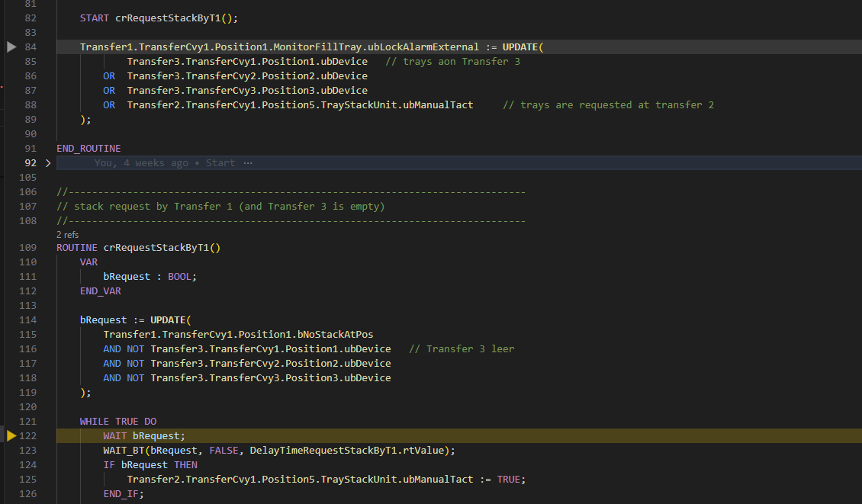Screen dimensions: 862x504
Task: Click the OR keyword on line 86
Action: pos(109,75)
